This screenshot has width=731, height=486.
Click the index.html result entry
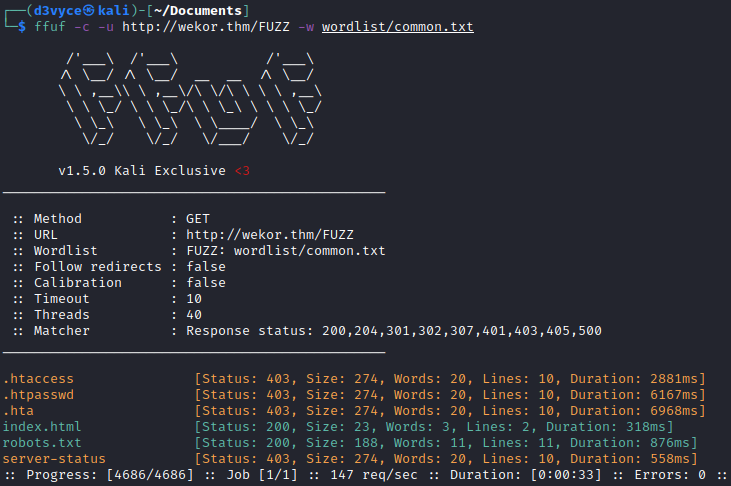(42, 427)
